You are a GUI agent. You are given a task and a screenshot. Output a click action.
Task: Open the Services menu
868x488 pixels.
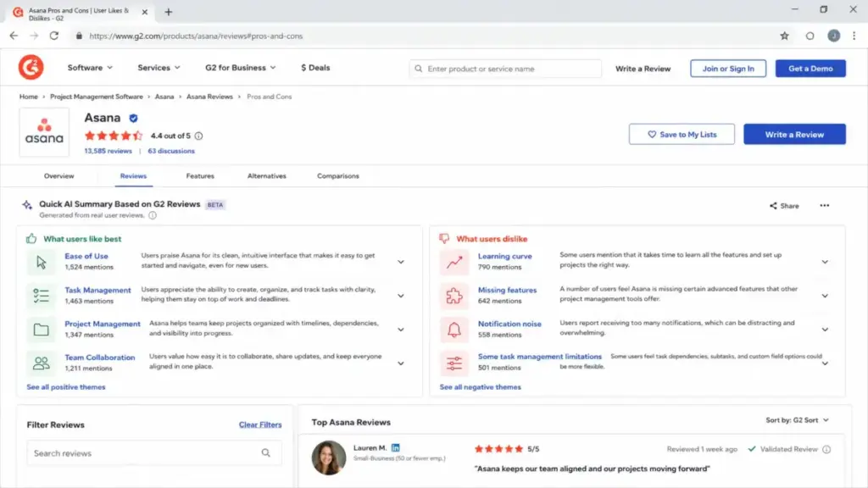(x=159, y=68)
